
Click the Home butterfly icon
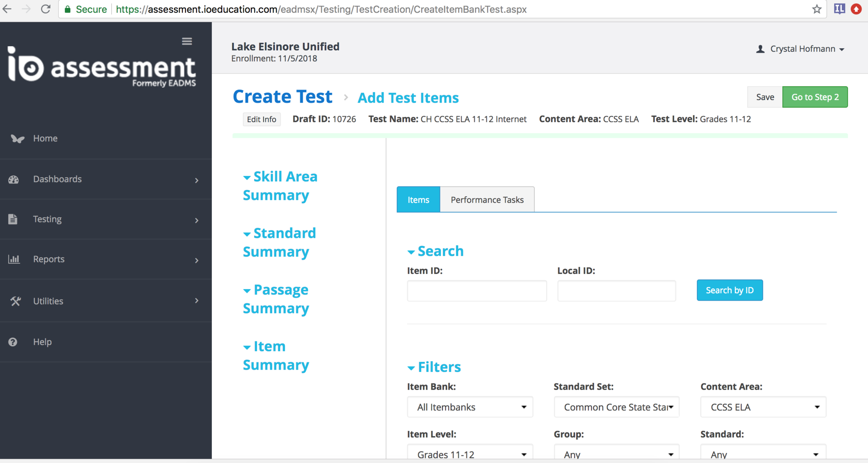pos(17,139)
